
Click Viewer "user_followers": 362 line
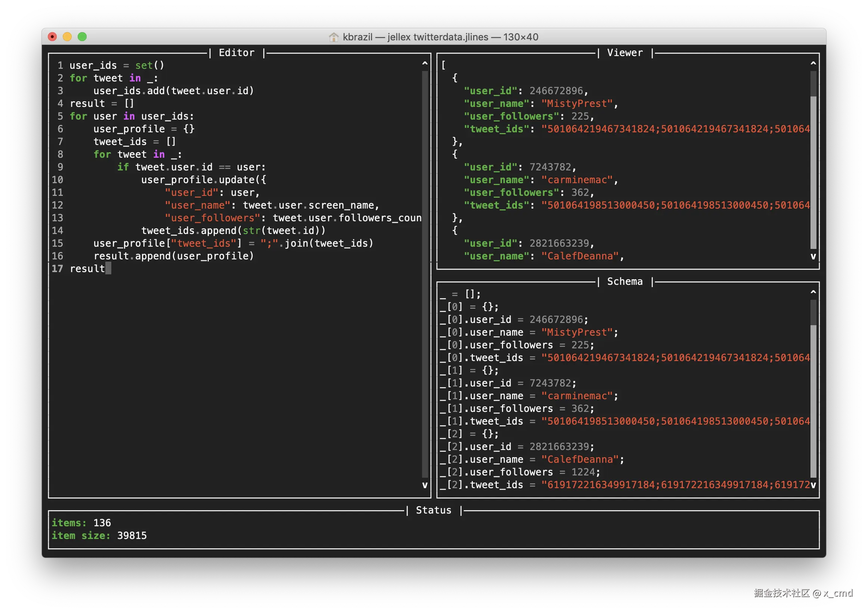point(529,192)
